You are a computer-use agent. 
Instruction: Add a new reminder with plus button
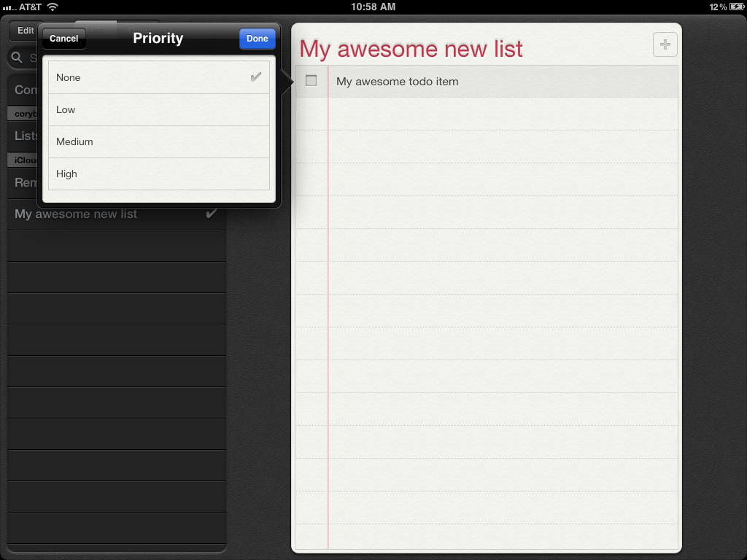pos(665,44)
